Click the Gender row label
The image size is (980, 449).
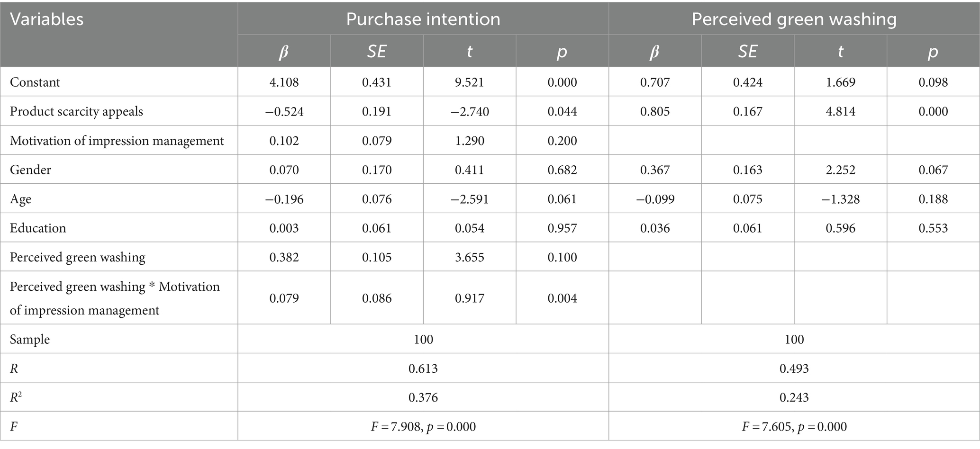click(x=30, y=170)
